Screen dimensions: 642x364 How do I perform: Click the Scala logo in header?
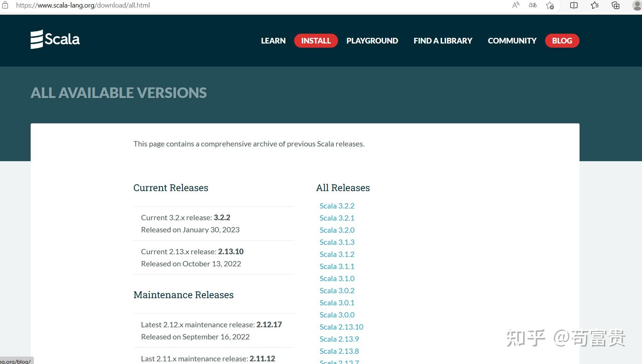55,39
